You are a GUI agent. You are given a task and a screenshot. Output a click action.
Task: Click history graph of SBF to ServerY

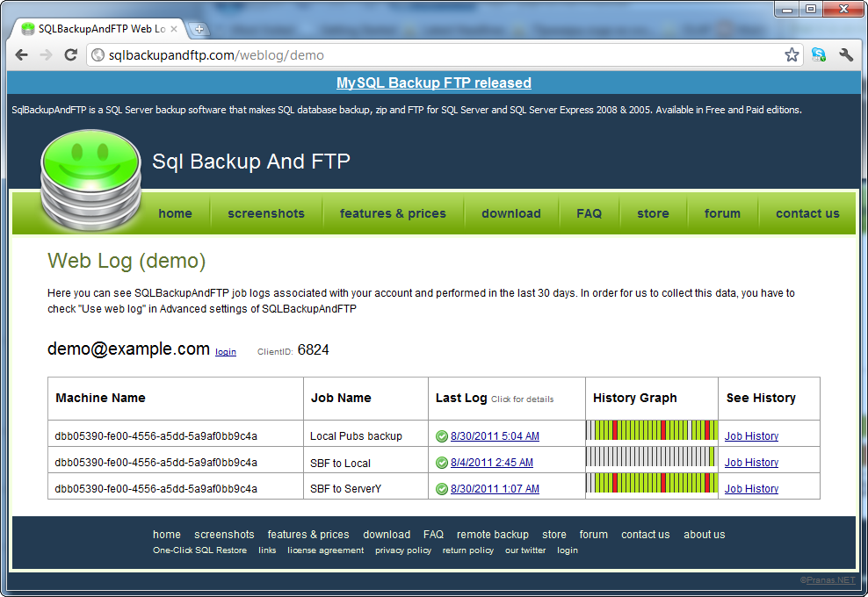pyautogui.click(x=652, y=483)
